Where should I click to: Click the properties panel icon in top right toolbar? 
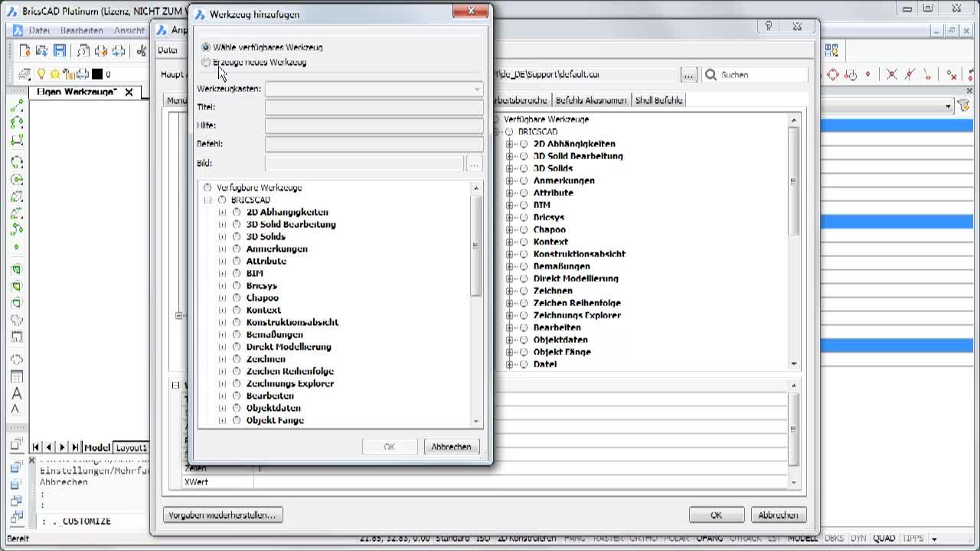[x=831, y=51]
